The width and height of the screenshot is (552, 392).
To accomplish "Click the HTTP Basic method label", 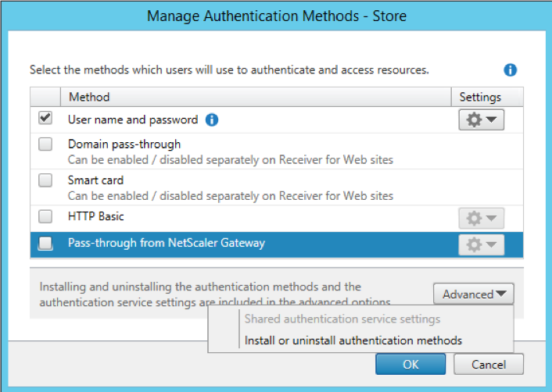I will tap(95, 216).
